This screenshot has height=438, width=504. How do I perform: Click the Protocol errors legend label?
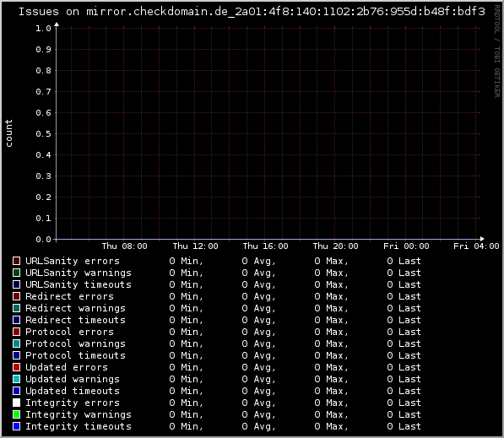[69, 332]
